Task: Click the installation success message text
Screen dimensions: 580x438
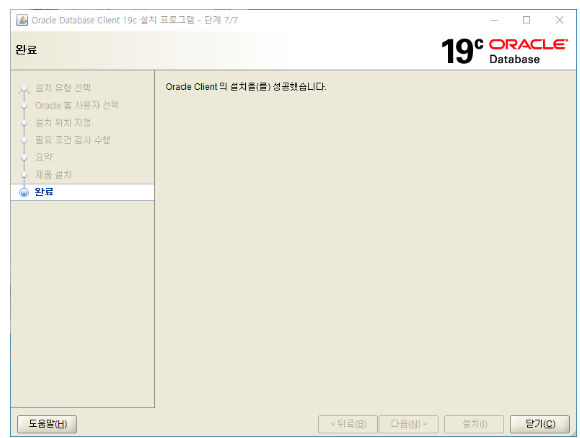Action: pos(246,87)
